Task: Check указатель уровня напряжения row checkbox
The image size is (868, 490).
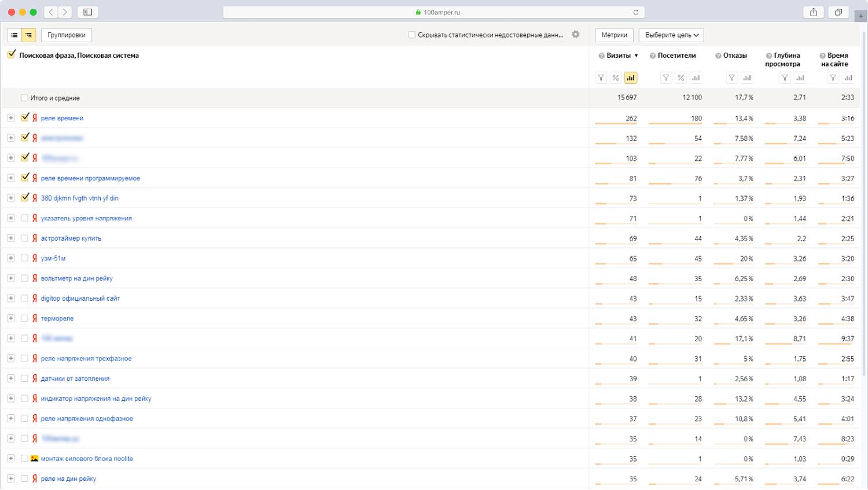Action: pyautogui.click(x=24, y=218)
